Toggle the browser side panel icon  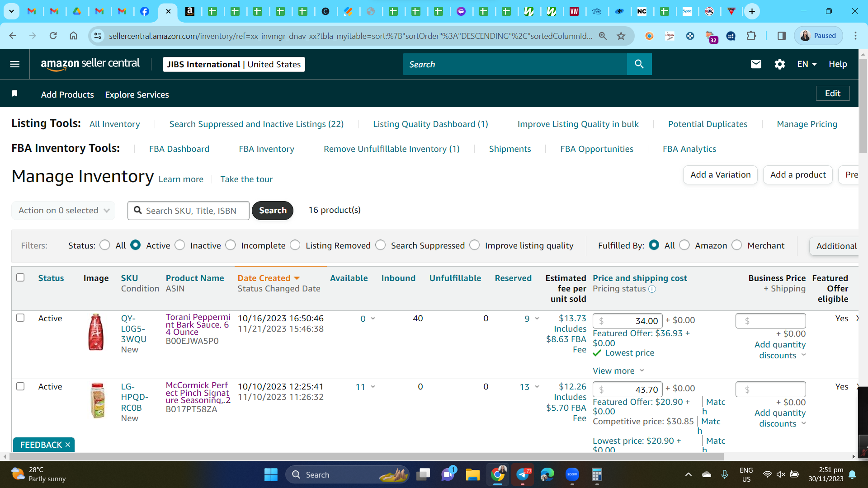(x=781, y=36)
